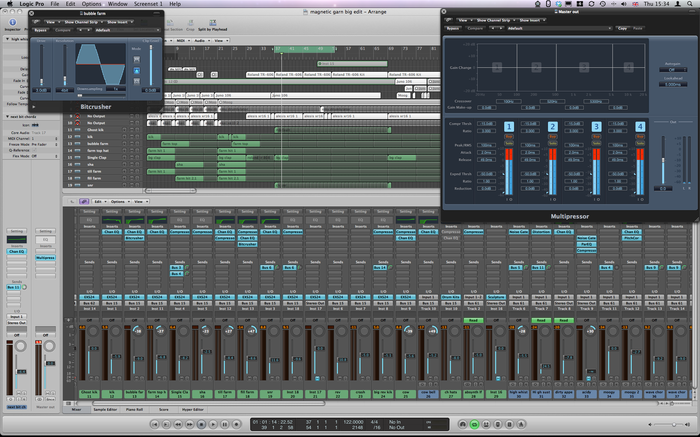Viewport: 700px width, 437px height.
Task: Open the Help menu
Action: click(x=175, y=4)
